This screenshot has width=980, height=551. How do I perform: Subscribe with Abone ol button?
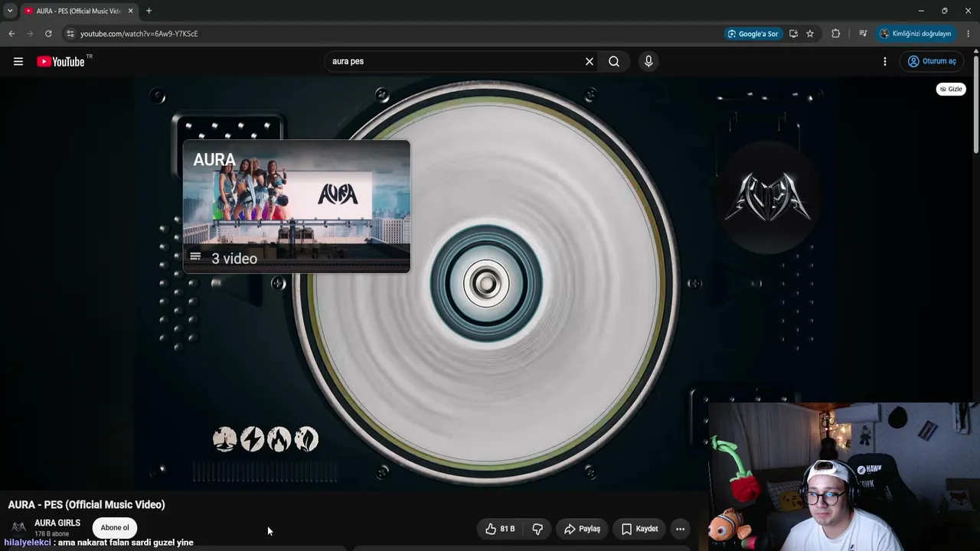click(x=115, y=527)
